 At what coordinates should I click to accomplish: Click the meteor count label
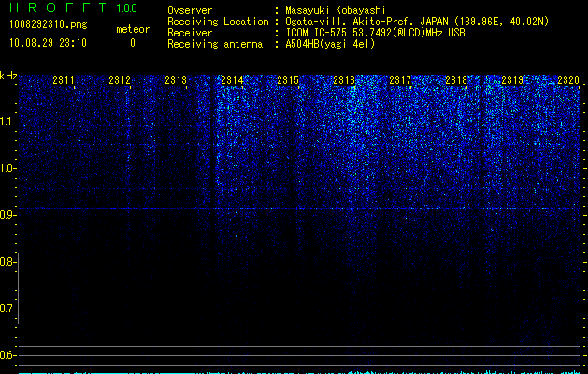point(133,29)
